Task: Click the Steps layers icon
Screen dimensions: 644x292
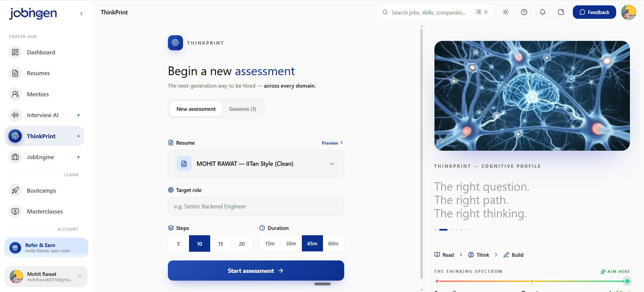Action: point(171,228)
